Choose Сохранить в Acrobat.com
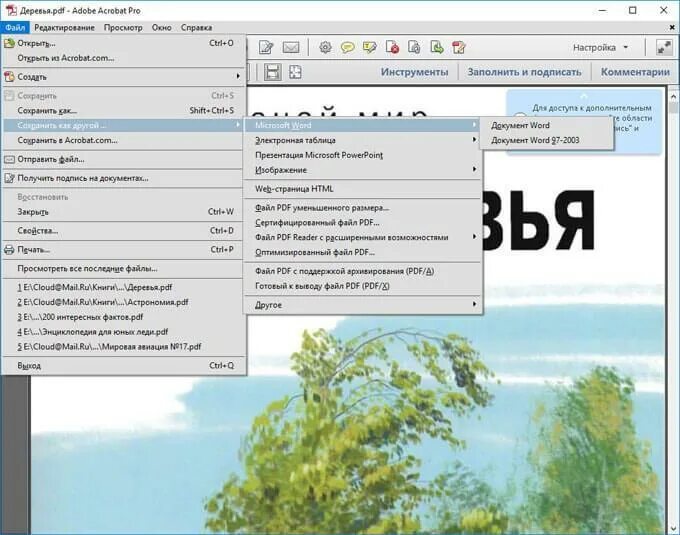This screenshot has width=680, height=535. (x=124, y=140)
